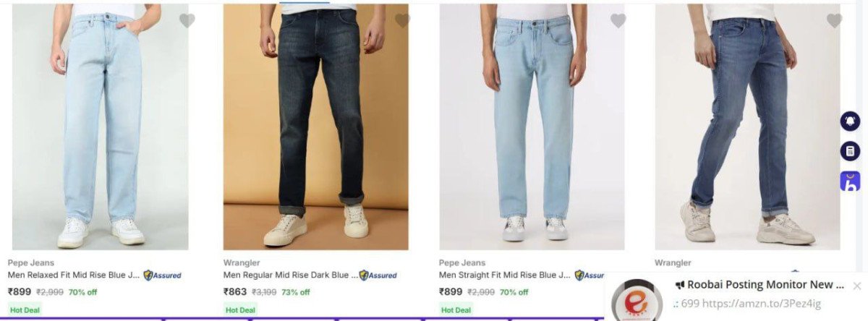Wishlist the Pepe Jeans Relaxed Fit heart icon
The width and height of the screenshot is (868, 321).
[187, 21]
